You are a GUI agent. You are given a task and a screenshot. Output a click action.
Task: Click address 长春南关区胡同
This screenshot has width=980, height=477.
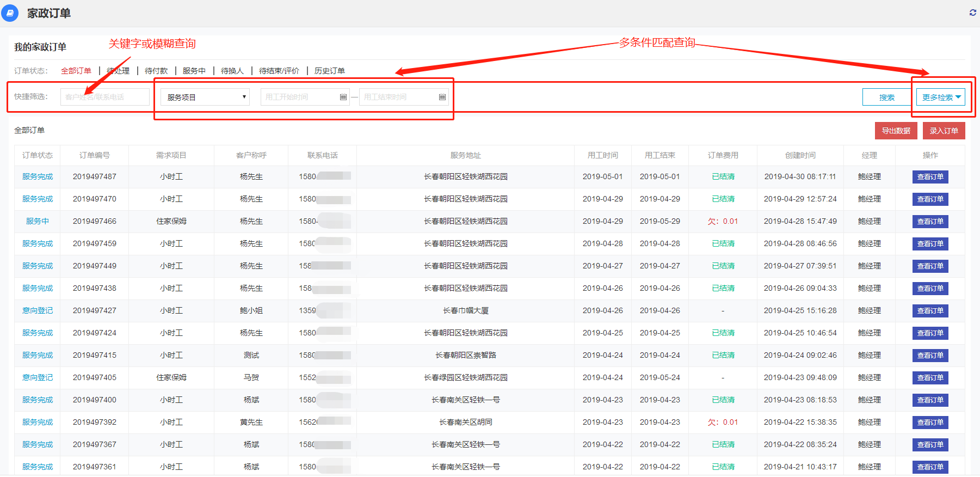pos(466,422)
